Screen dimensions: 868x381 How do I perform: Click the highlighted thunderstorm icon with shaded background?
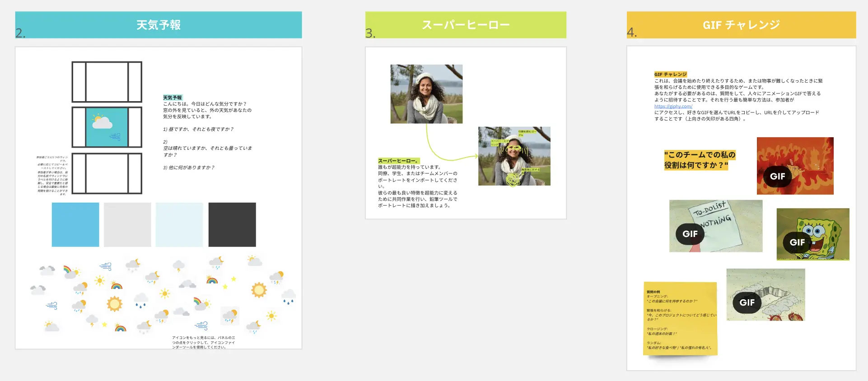(230, 316)
